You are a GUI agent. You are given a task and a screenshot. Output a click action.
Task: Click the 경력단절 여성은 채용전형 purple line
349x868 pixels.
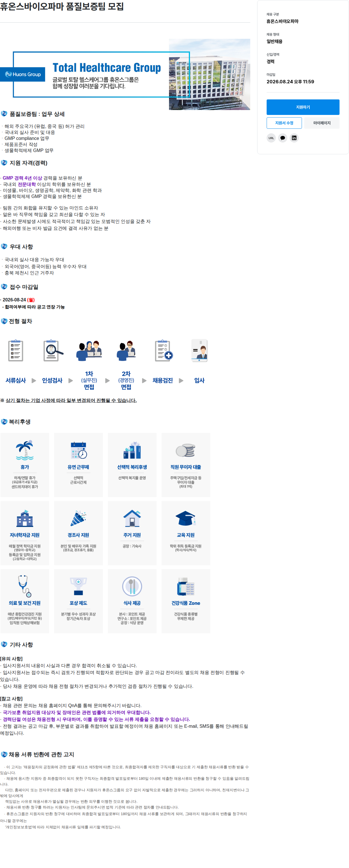(96, 719)
